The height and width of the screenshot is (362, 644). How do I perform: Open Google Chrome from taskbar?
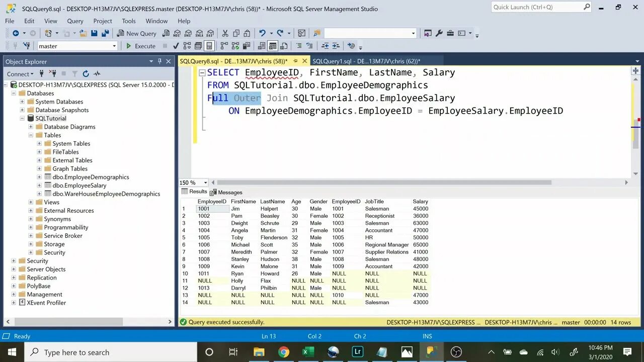(x=283, y=352)
